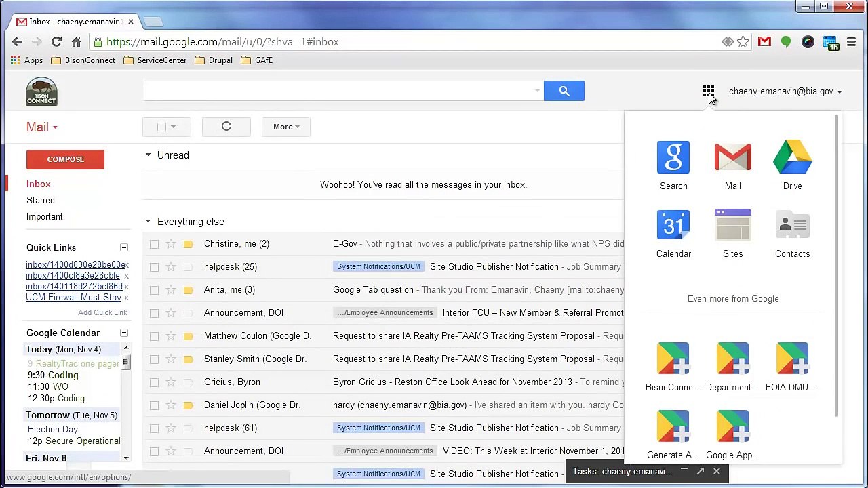Go to Starred mail folder

[41, 201]
